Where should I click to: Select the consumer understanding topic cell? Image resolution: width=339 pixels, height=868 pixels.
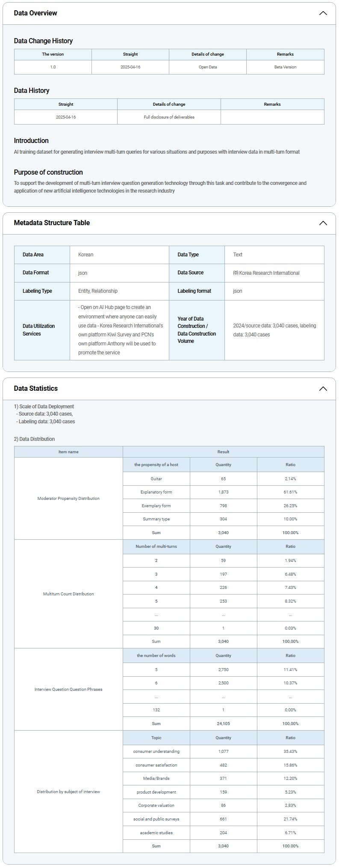(x=156, y=752)
